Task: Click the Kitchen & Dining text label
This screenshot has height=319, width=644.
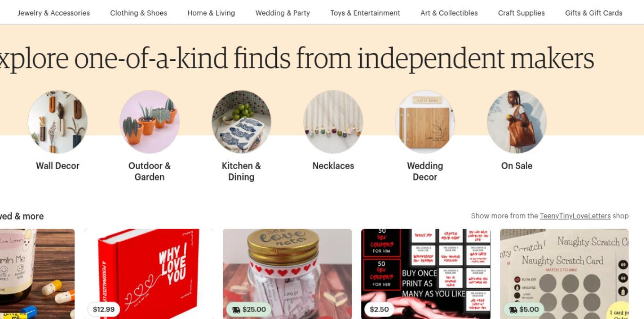Action: pyautogui.click(x=241, y=172)
